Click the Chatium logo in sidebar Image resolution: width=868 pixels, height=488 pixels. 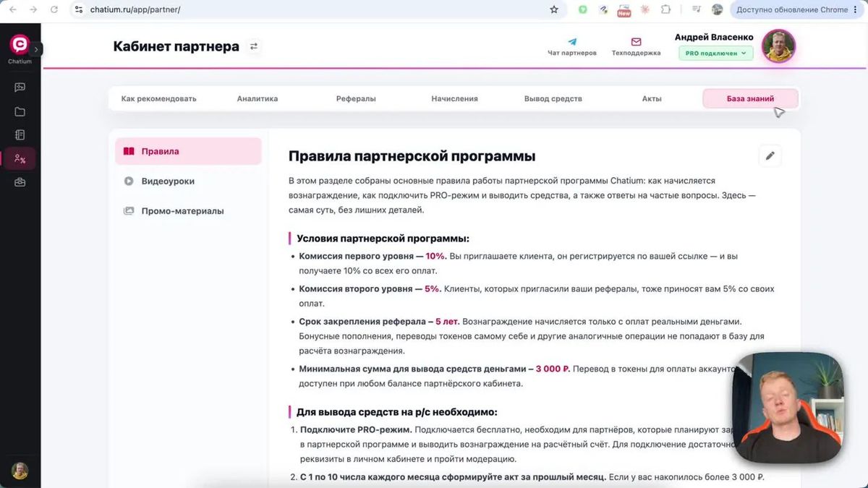point(20,45)
